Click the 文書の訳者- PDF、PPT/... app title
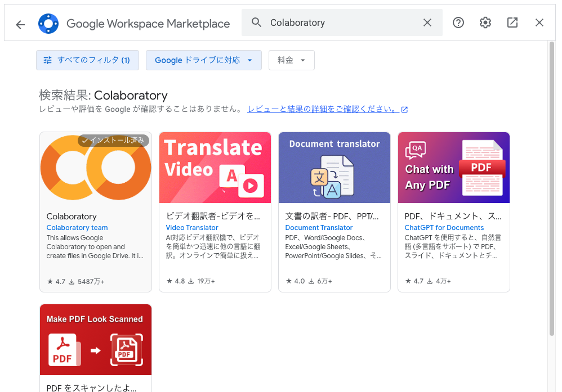 (x=332, y=216)
